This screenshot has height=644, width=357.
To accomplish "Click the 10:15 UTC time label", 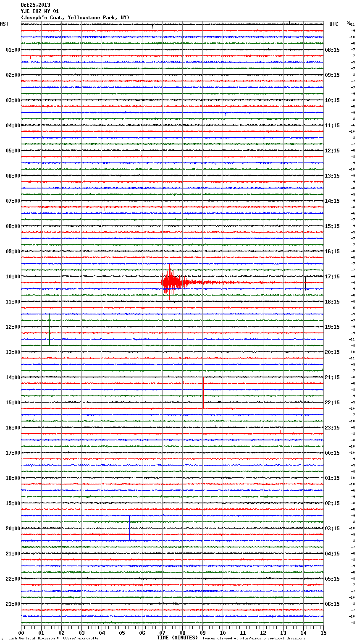I will pyautogui.click(x=332, y=100).
